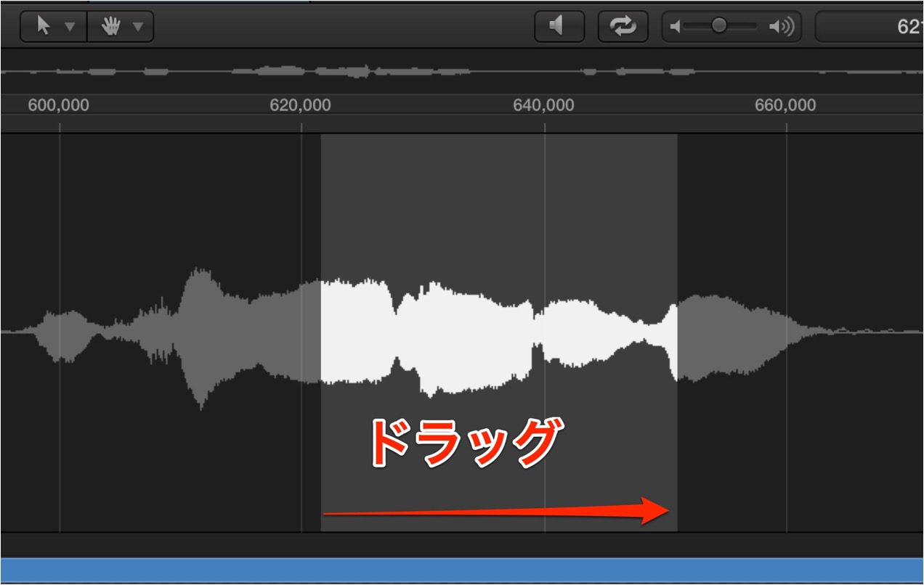
Task: Open the hand tool dropdown arrow
Action: point(137,28)
